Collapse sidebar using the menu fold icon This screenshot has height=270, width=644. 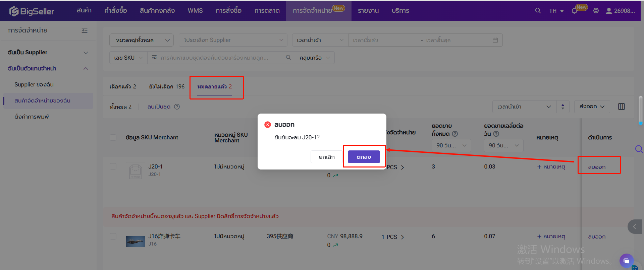(85, 30)
